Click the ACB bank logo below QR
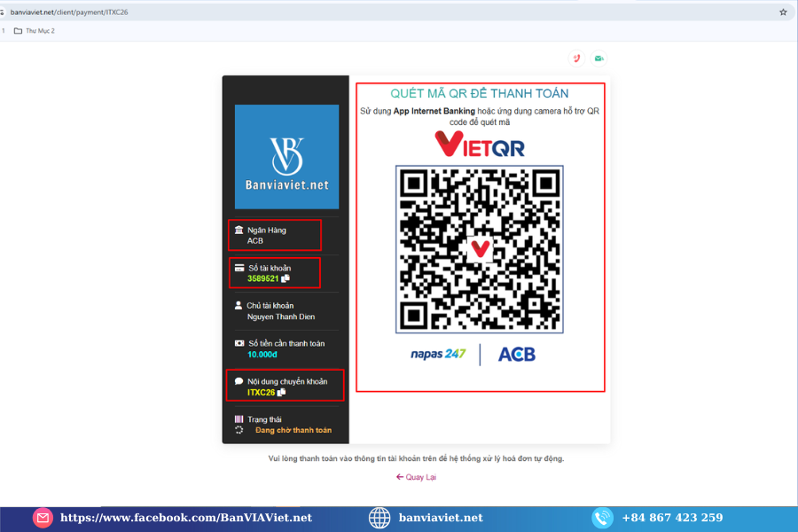798x532 pixels. tap(517, 355)
